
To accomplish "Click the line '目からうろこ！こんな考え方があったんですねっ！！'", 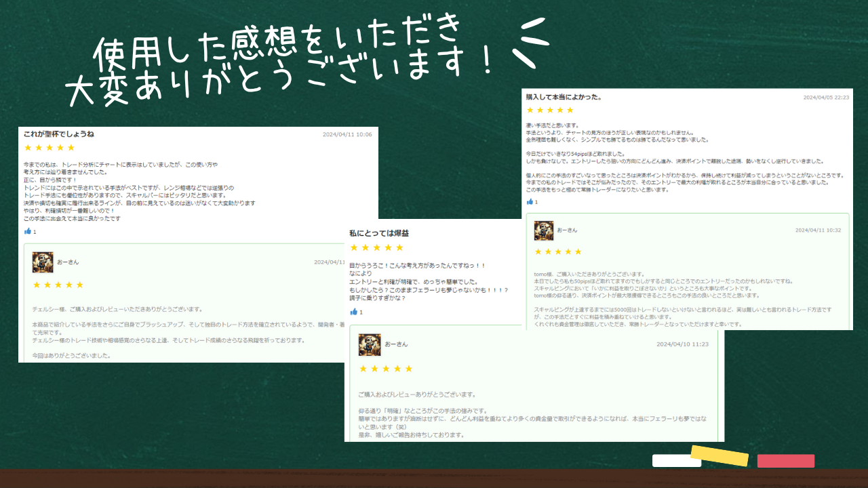I will pos(417,266).
